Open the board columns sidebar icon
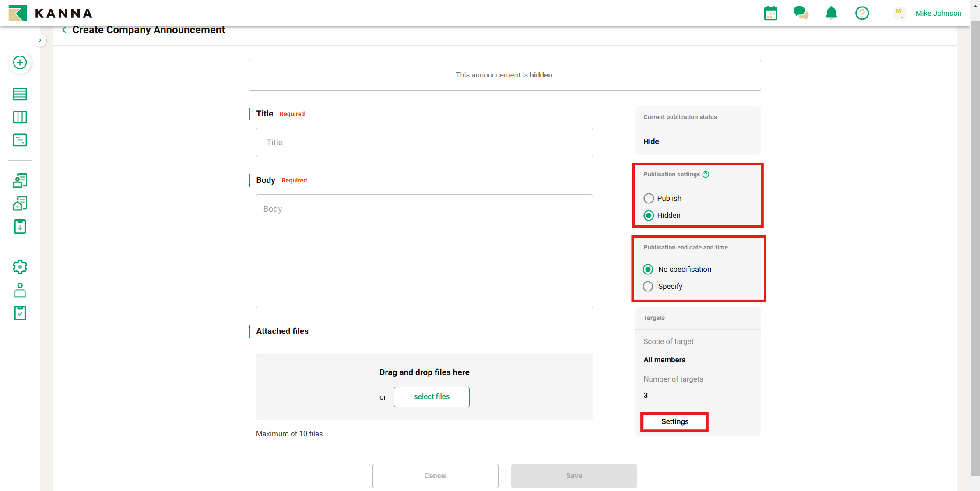 click(x=20, y=117)
